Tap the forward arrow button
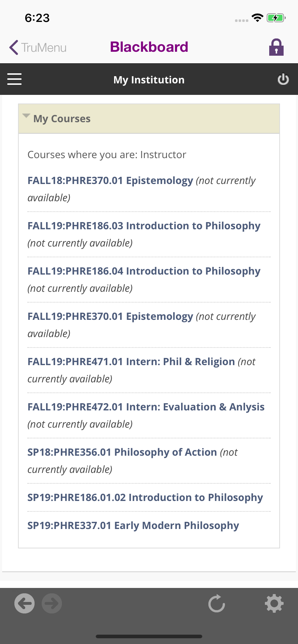 pyautogui.click(x=52, y=603)
